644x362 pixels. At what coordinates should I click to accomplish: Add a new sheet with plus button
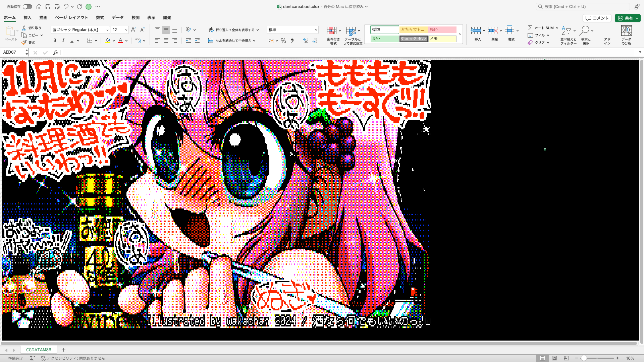pyautogui.click(x=63, y=350)
